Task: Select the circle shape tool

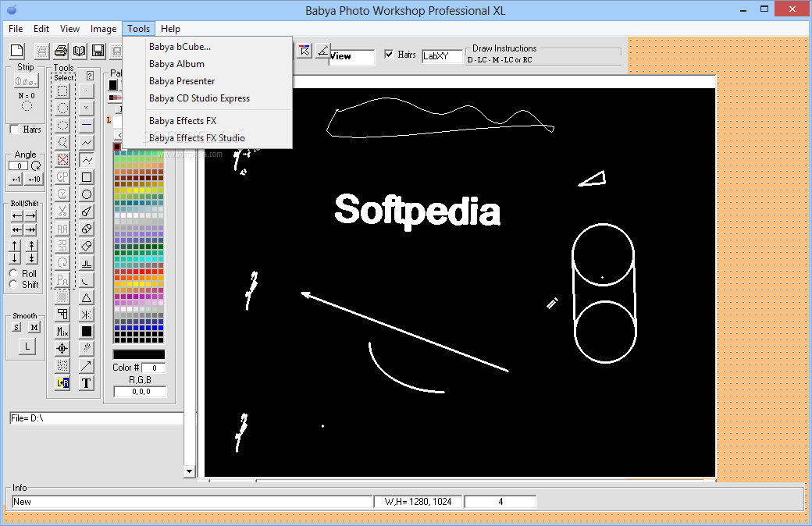Action: [x=87, y=194]
